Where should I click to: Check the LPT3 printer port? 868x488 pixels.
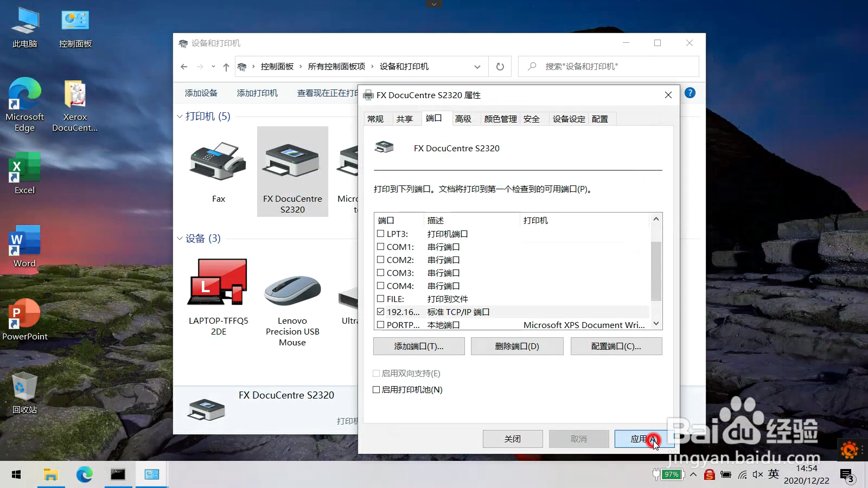point(381,234)
